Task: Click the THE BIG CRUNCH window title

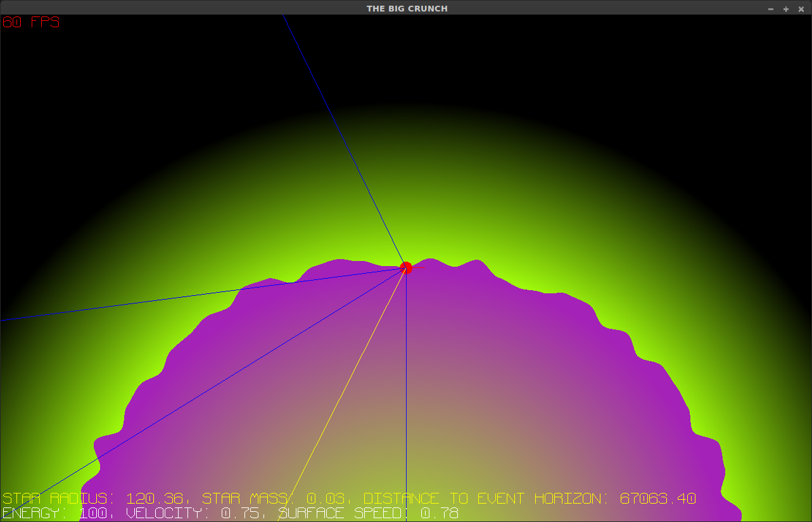Action: (407, 8)
